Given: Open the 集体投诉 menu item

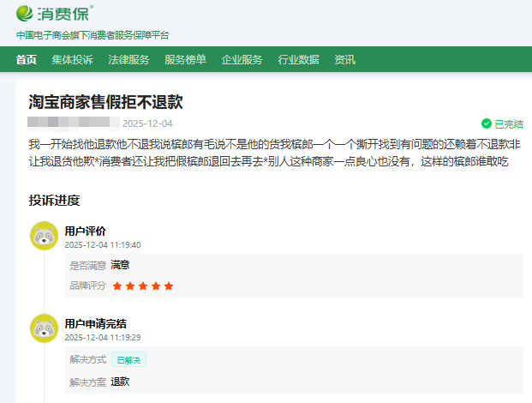Looking at the screenshot, I should [72, 60].
